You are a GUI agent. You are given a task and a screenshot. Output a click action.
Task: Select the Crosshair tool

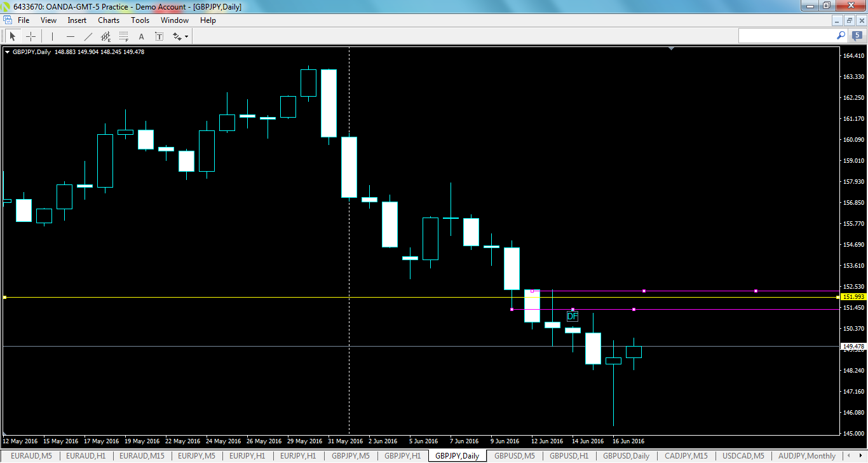pos(31,36)
